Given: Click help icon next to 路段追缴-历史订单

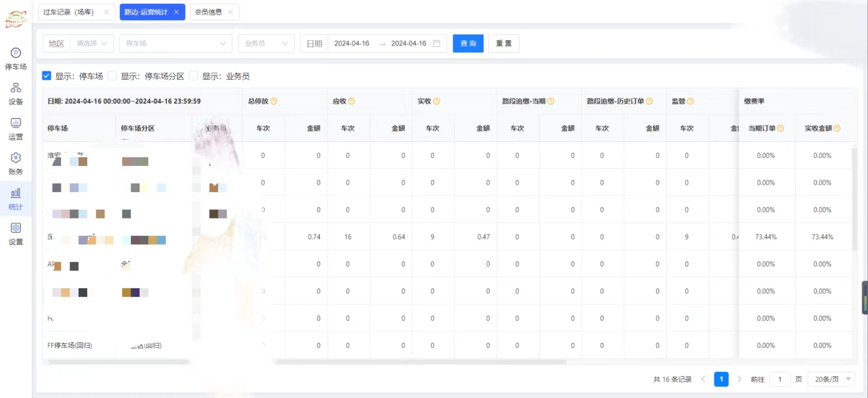Looking at the screenshot, I should point(649,101).
